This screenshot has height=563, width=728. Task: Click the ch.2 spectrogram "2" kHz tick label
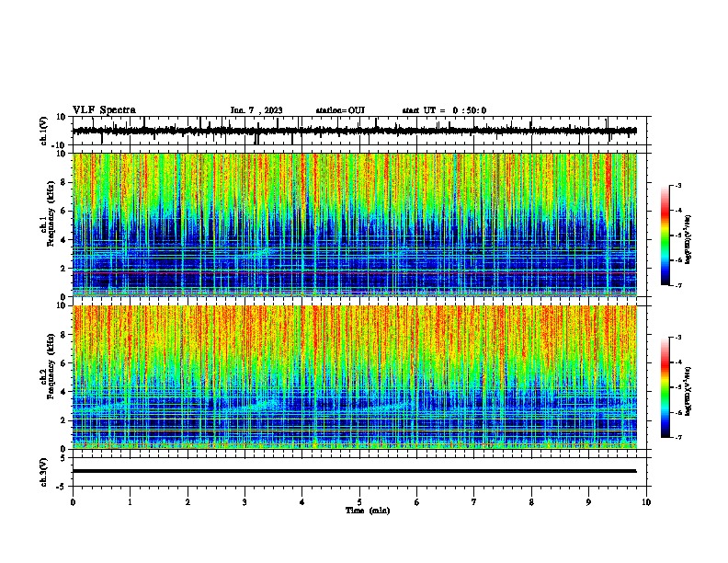(64, 420)
